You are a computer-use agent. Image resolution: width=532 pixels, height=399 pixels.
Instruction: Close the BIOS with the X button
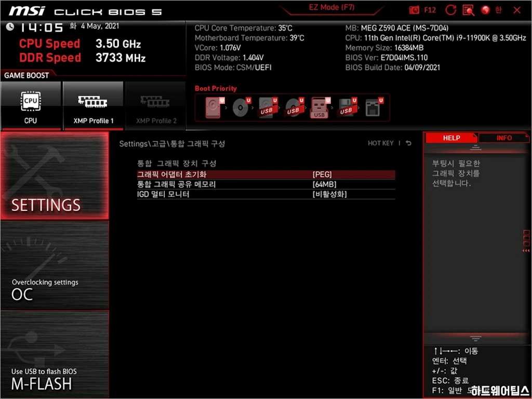click(517, 10)
